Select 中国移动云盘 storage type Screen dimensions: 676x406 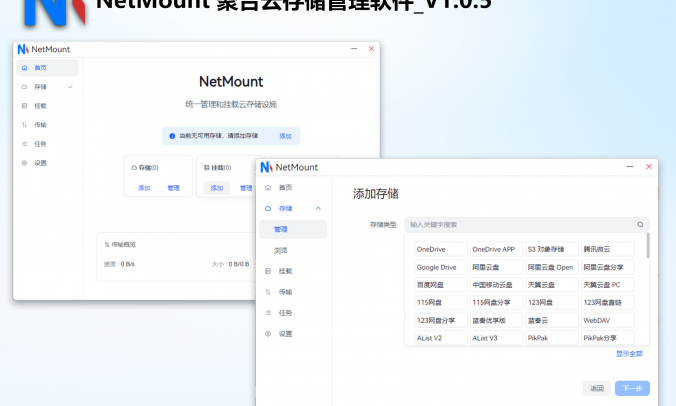(496, 285)
